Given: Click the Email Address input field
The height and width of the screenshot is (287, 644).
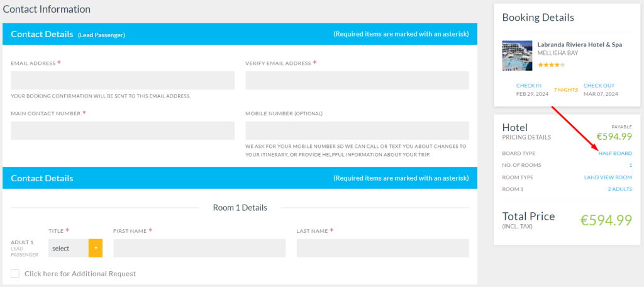Looking at the screenshot, I should tap(123, 80).
